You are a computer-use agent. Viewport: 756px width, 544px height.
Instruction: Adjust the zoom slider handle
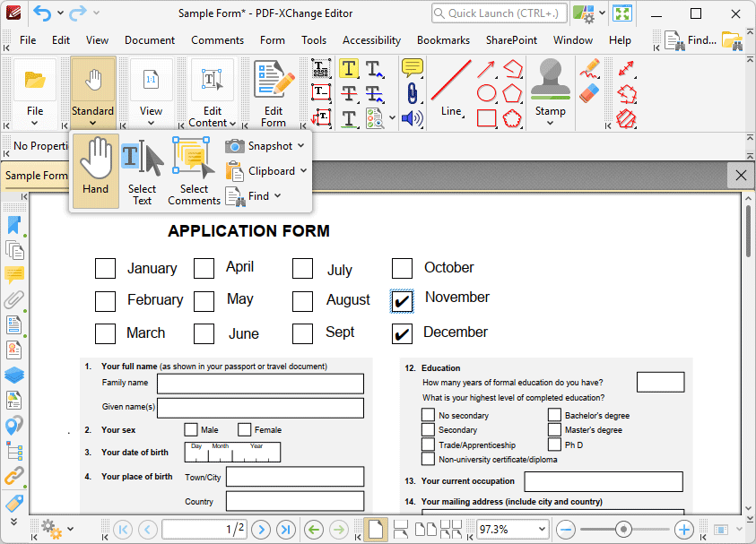pos(623,530)
